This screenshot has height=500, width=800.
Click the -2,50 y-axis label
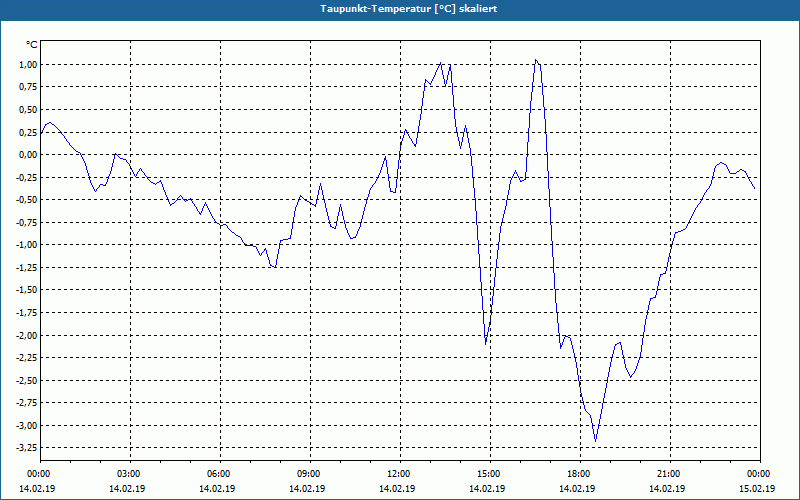click(27, 381)
